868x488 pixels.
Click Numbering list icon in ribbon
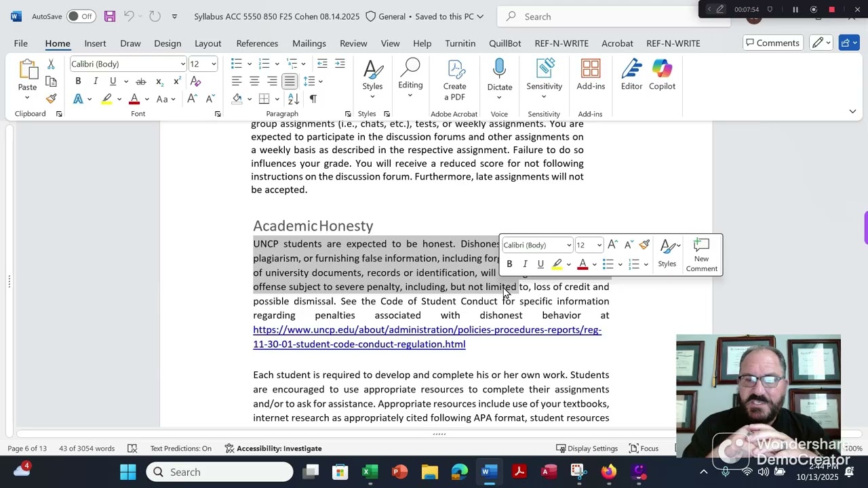264,64
